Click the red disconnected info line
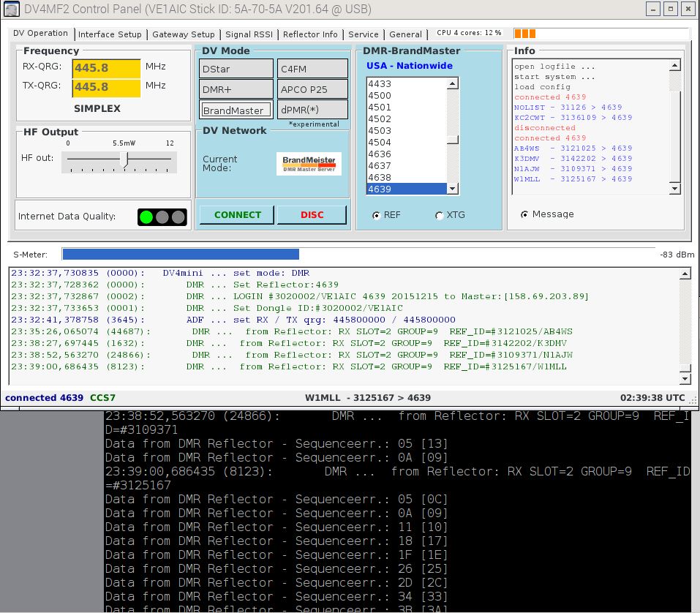 (545, 128)
